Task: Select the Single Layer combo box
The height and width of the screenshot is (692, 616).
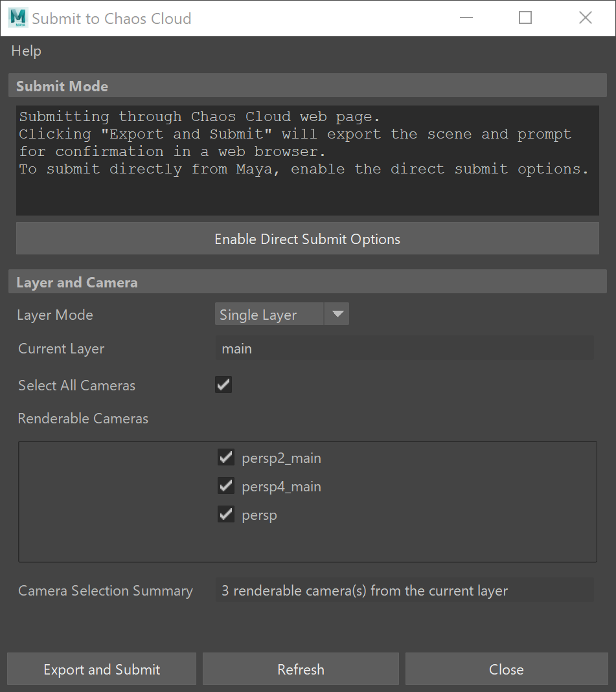Action: 282,314
